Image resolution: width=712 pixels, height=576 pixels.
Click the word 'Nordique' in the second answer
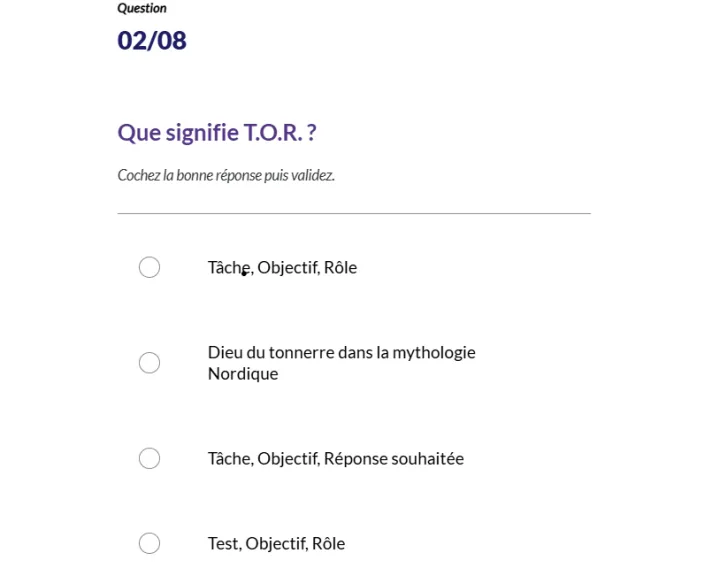click(x=243, y=374)
